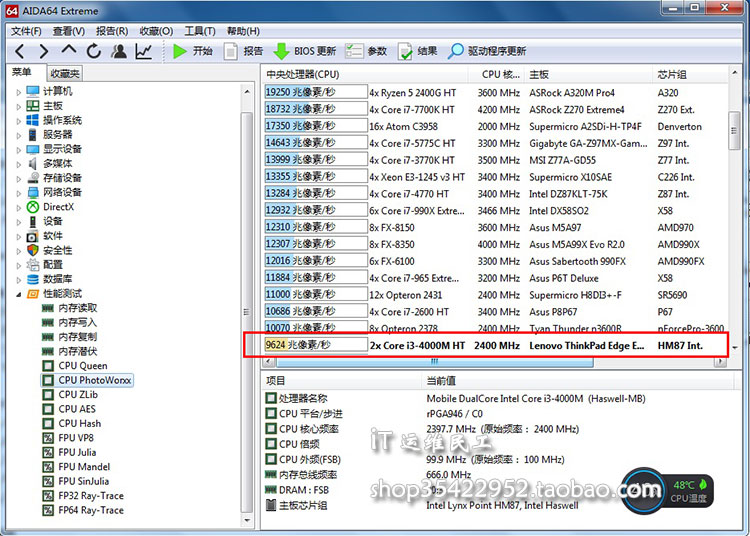750x536 pixels.
Task: Click the 48°C CPU温度 temperature widget
Action: [669, 491]
